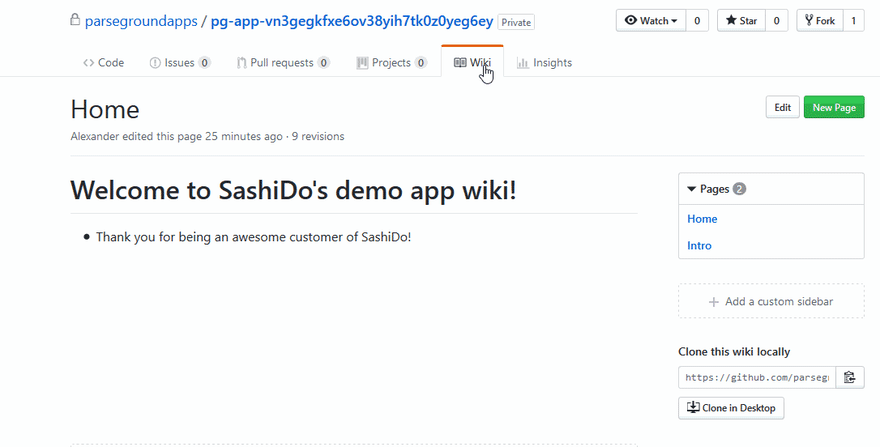This screenshot has height=447, width=880.
Task: Open the Watch dropdown button
Action: pyautogui.click(x=651, y=21)
